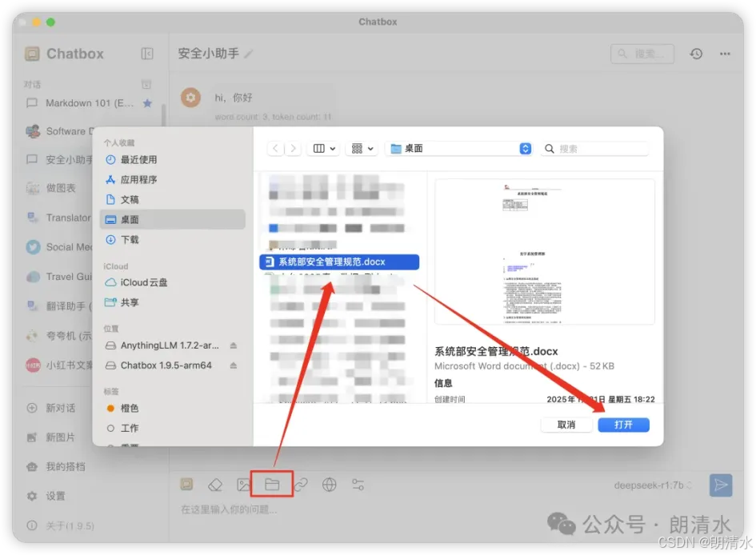The height and width of the screenshot is (555, 756).
Task: Click the eraser clear-chat icon in Chatbox toolbar
Action: [215, 485]
